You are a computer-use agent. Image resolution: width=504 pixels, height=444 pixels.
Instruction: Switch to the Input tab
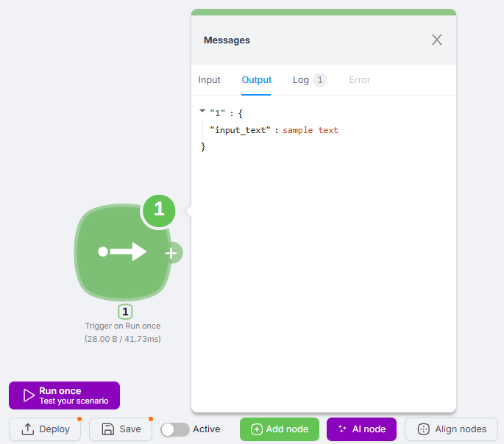click(209, 80)
